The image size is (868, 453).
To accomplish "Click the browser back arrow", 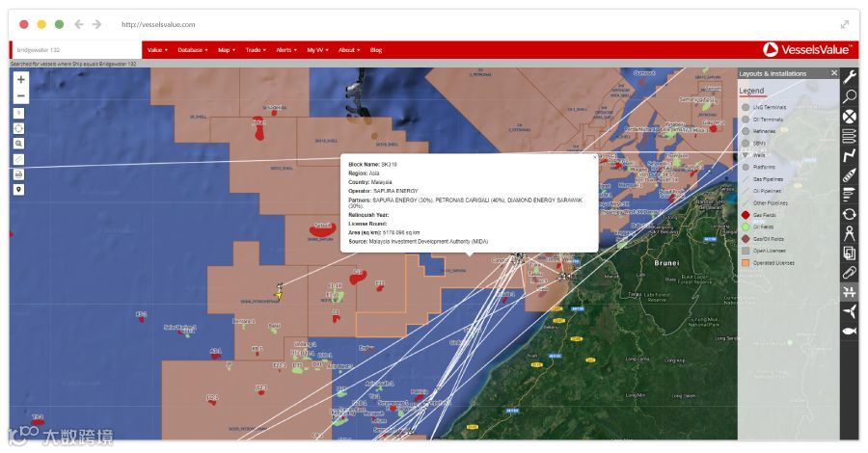I will (79, 24).
